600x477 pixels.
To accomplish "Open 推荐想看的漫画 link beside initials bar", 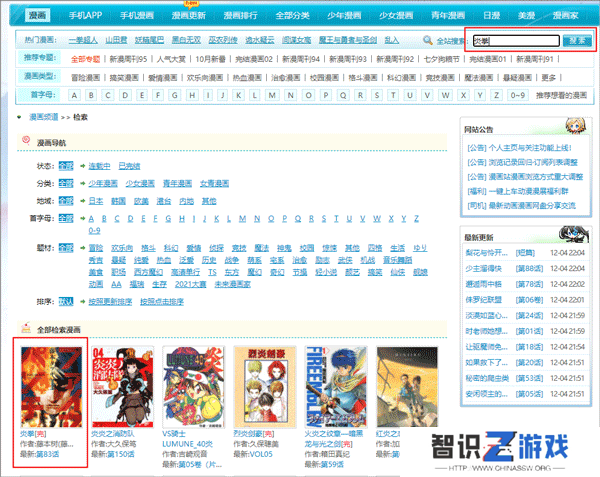I will 561,95.
